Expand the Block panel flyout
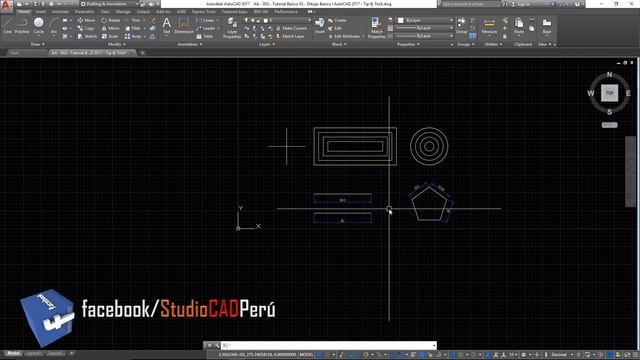Image resolution: width=640 pixels, height=360 pixels. (x=339, y=44)
